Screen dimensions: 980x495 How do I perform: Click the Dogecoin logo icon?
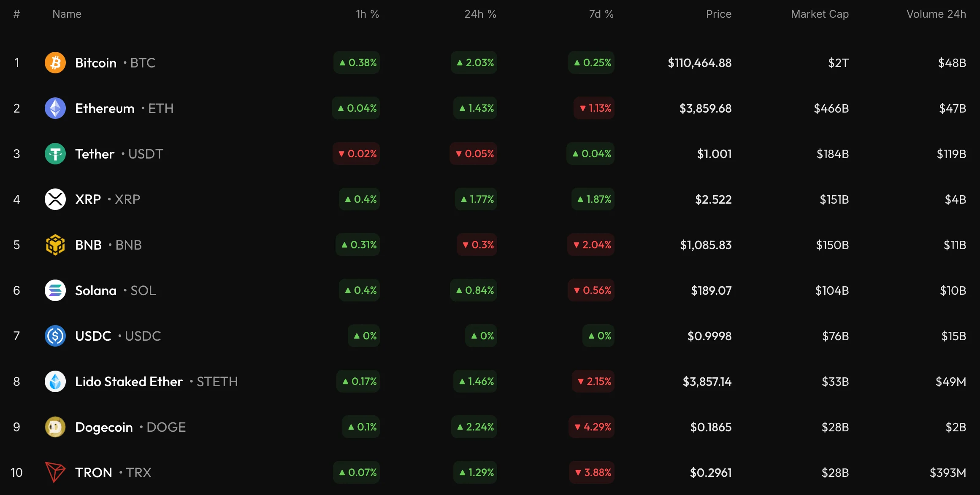pyautogui.click(x=55, y=427)
